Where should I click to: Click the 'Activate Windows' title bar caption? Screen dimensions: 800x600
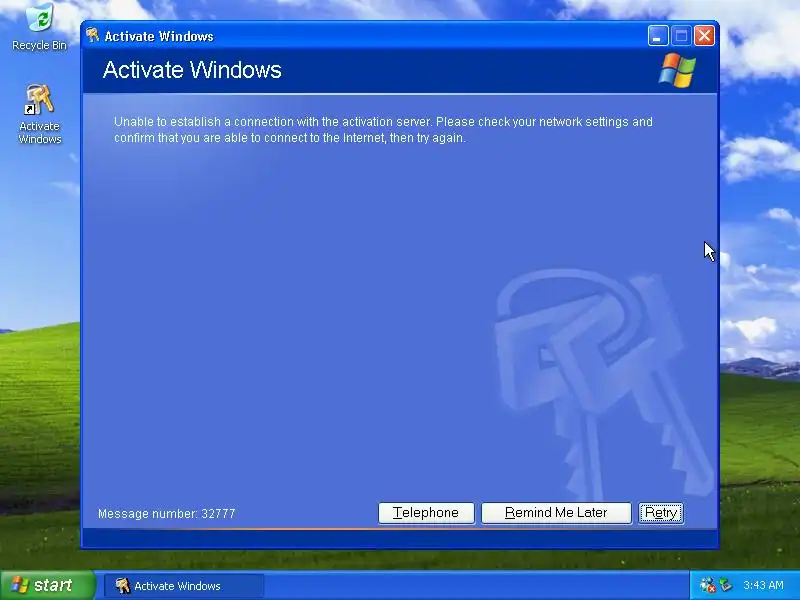pos(159,36)
